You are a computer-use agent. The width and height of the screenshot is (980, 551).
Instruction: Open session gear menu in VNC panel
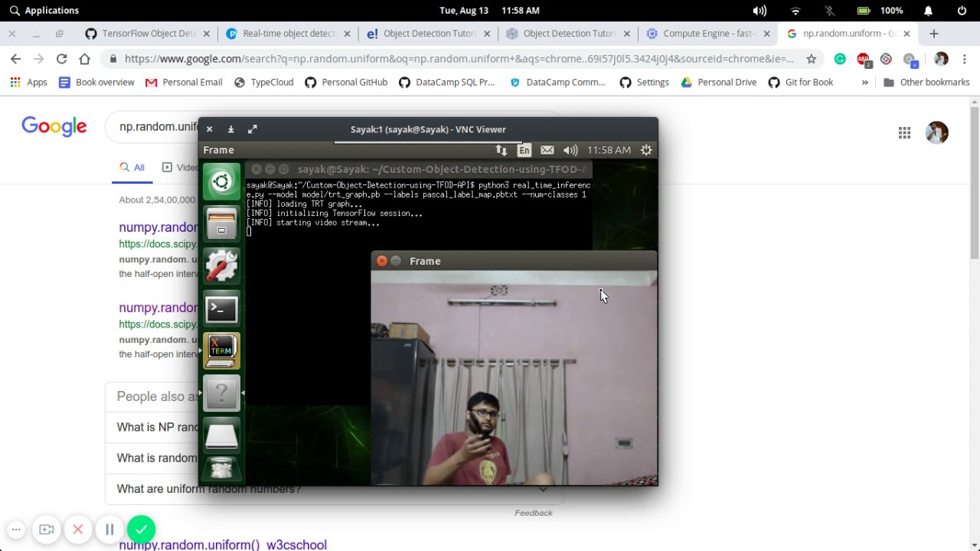tap(646, 150)
